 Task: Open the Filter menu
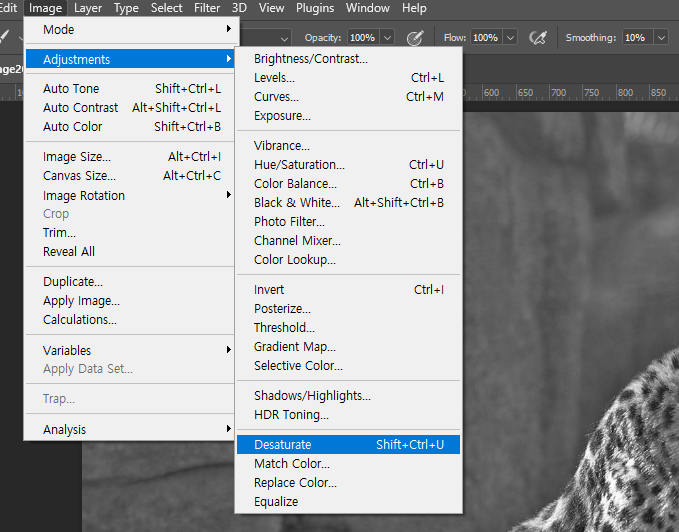click(207, 8)
